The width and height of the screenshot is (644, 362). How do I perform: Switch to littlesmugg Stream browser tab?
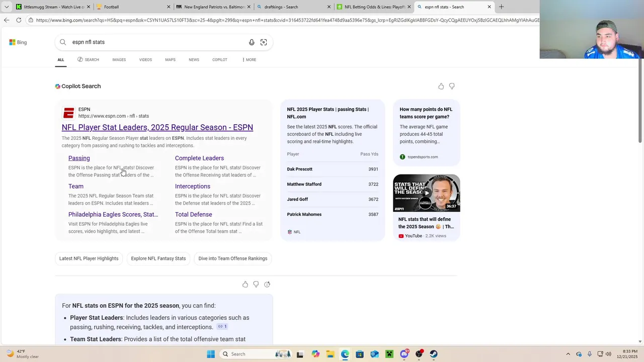[53, 7]
